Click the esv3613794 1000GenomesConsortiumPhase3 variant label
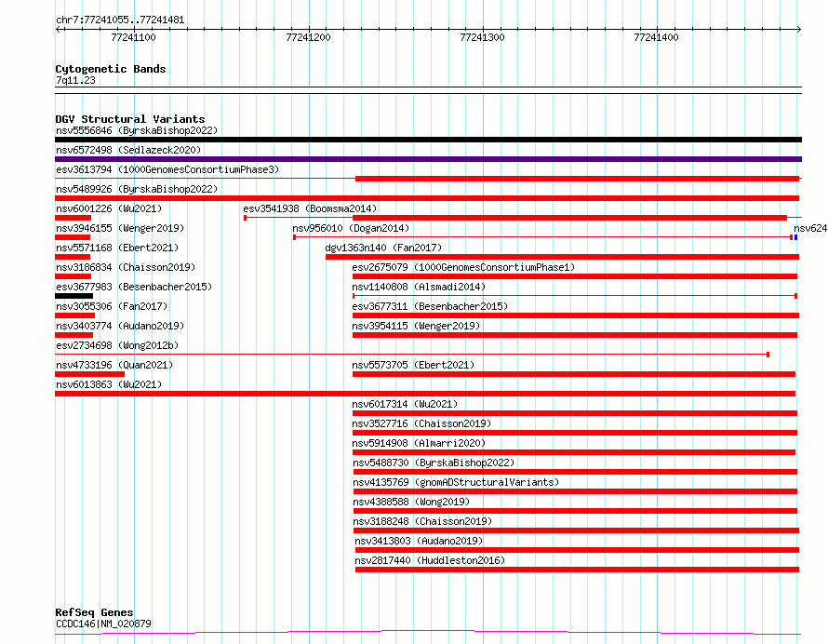This screenshot has width=828, height=644. pyautogui.click(x=167, y=170)
